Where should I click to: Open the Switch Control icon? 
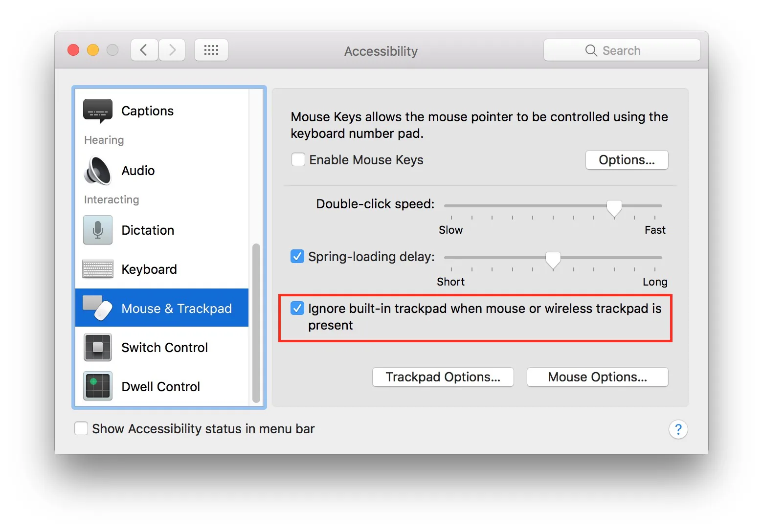pos(98,347)
